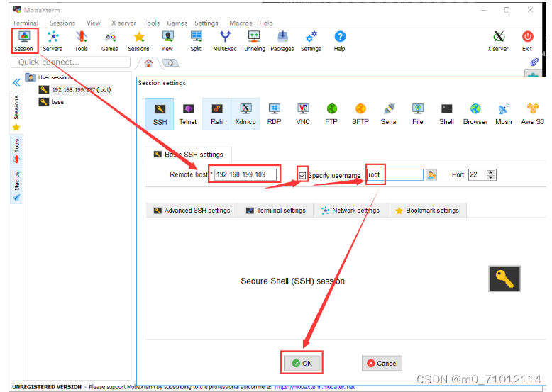Screen dimensions: 552x392
Task: Switch to Network settings tab
Action: [x=350, y=211]
